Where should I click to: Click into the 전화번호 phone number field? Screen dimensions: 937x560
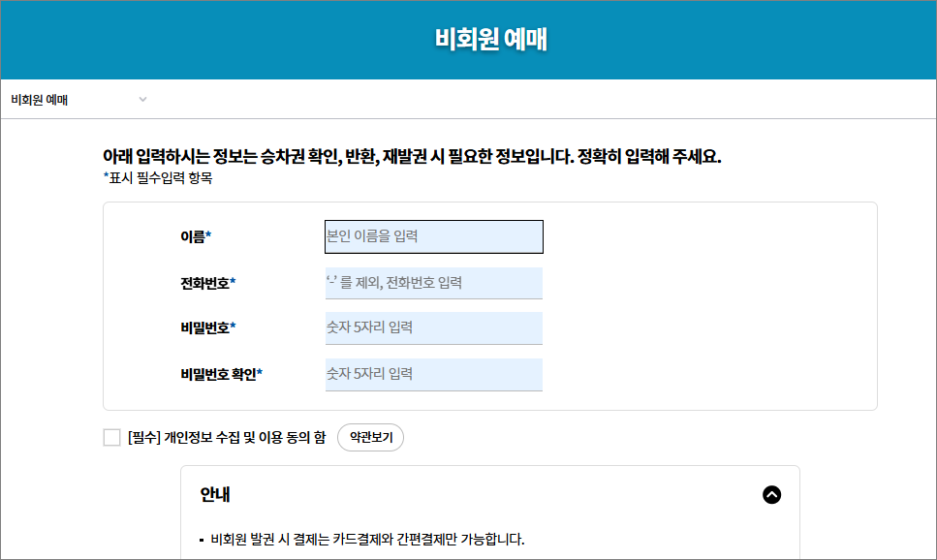tap(433, 282)
